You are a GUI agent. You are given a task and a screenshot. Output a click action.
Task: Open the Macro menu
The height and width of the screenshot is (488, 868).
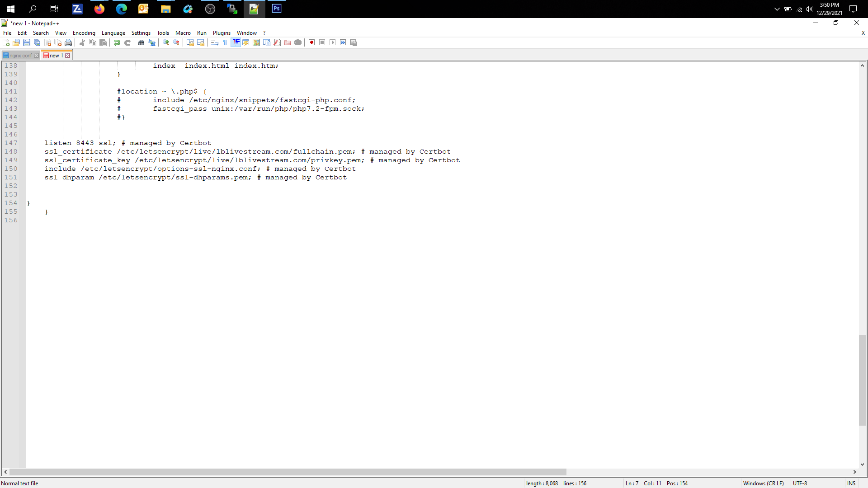183,33
